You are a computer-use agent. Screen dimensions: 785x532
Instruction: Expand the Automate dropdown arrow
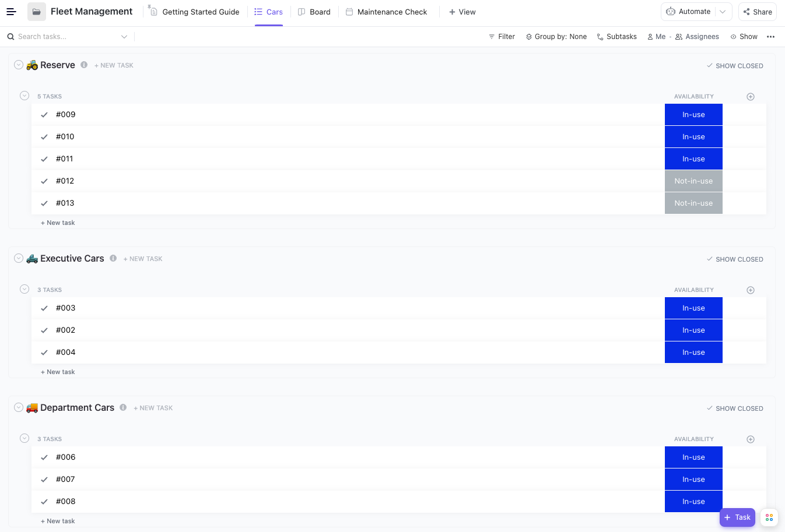pyautogui.click(x=723, y=12)
